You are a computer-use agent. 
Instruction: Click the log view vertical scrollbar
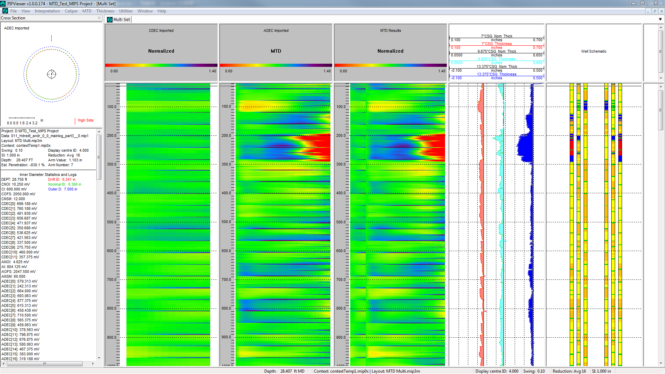pyautogui.click(x=660, y=224)
